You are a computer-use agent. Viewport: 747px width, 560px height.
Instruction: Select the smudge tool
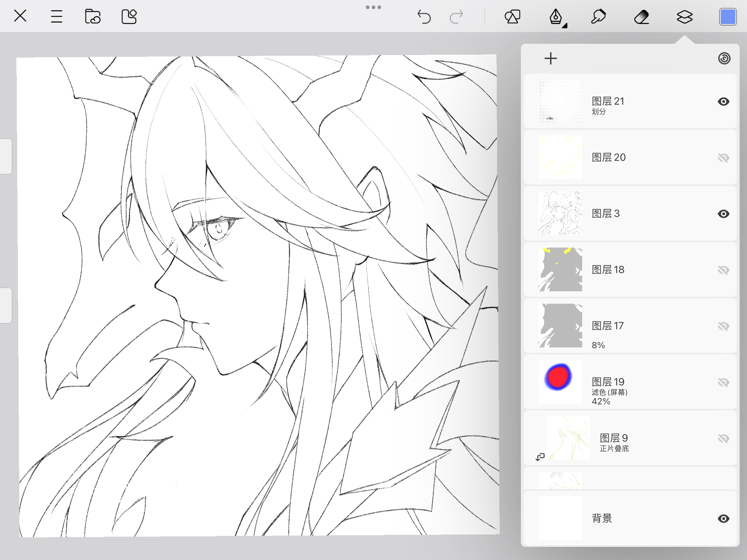point(598,16)
